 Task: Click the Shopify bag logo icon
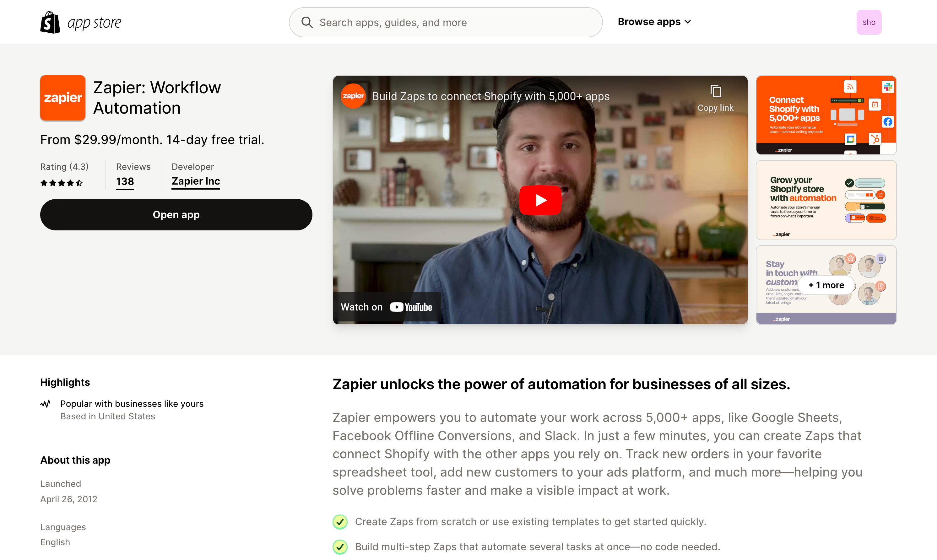pos(50,22)
